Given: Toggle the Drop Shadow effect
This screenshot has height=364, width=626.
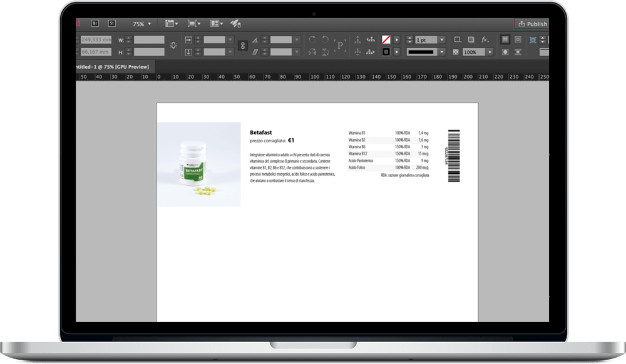Looking at the screenshot, I should click(x=471, y=39).
